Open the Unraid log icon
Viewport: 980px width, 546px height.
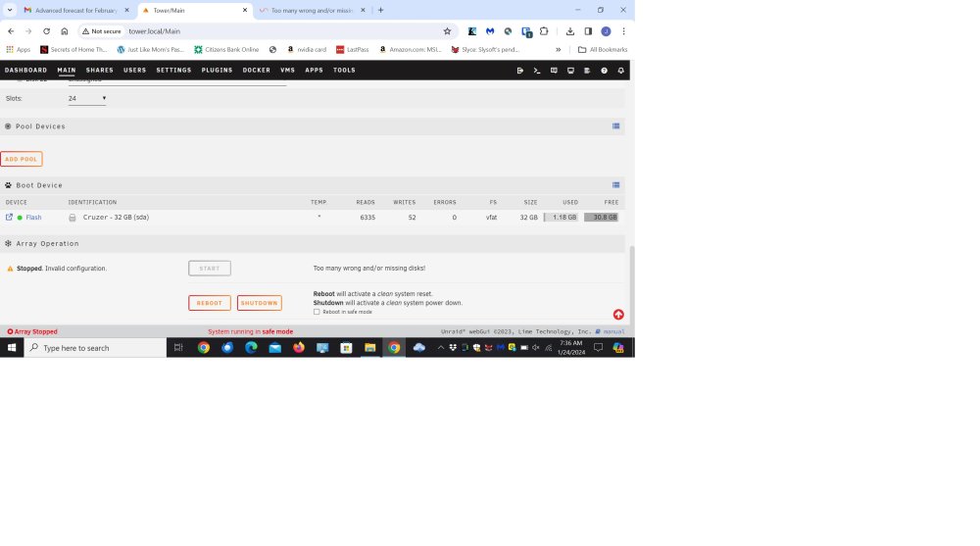tap(587, 71)
